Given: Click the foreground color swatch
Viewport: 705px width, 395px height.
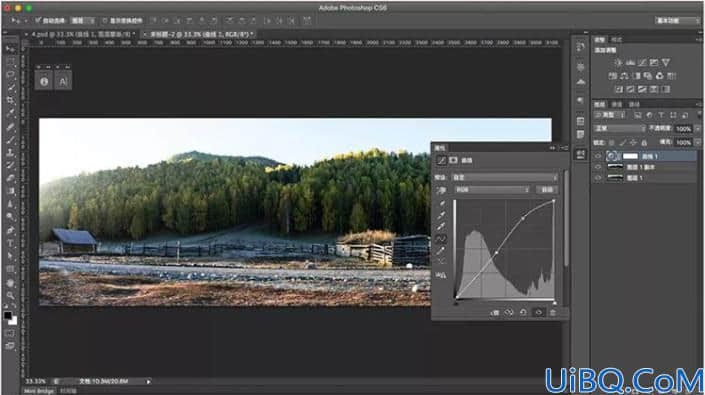Looking at the screenshot, I should [8, 315].
